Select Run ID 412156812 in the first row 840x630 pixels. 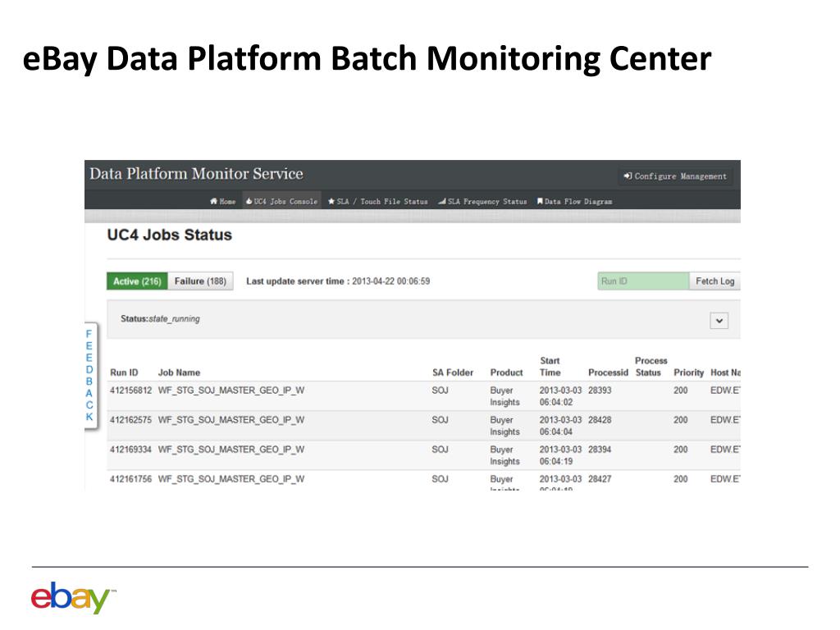[x=131, y=390]
